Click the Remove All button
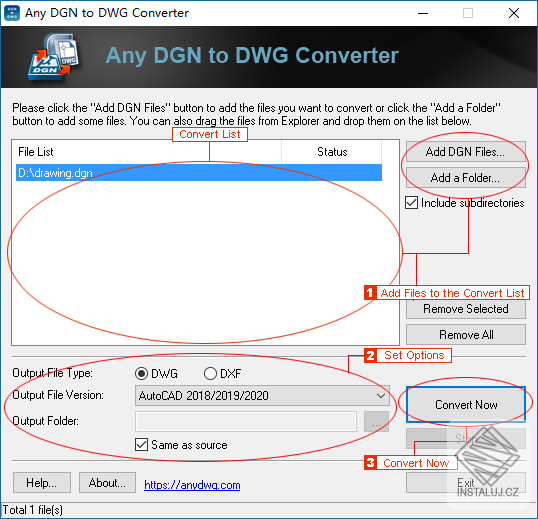The image size is (538, 519). pos(466,335)
